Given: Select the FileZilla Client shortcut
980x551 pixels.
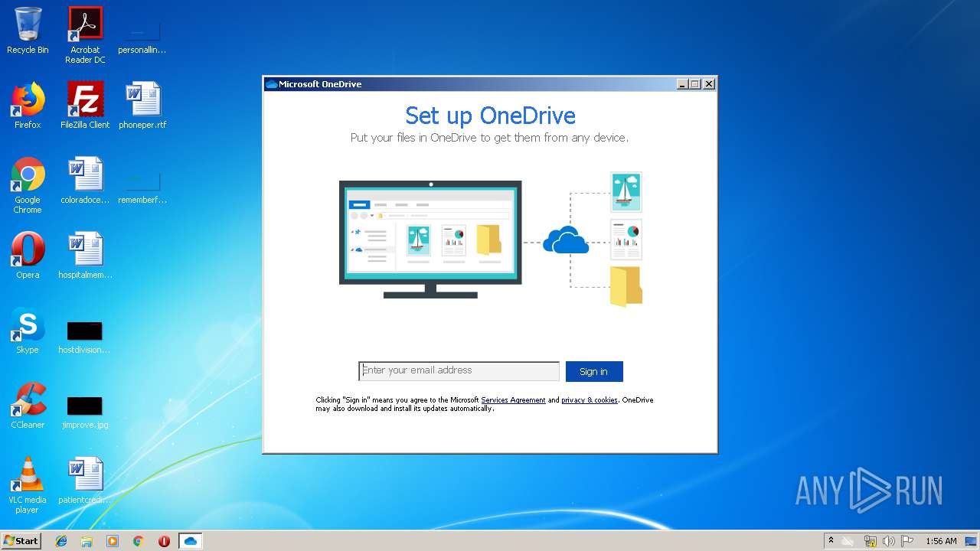Looking at the screenshot, I should coord(85,106).
